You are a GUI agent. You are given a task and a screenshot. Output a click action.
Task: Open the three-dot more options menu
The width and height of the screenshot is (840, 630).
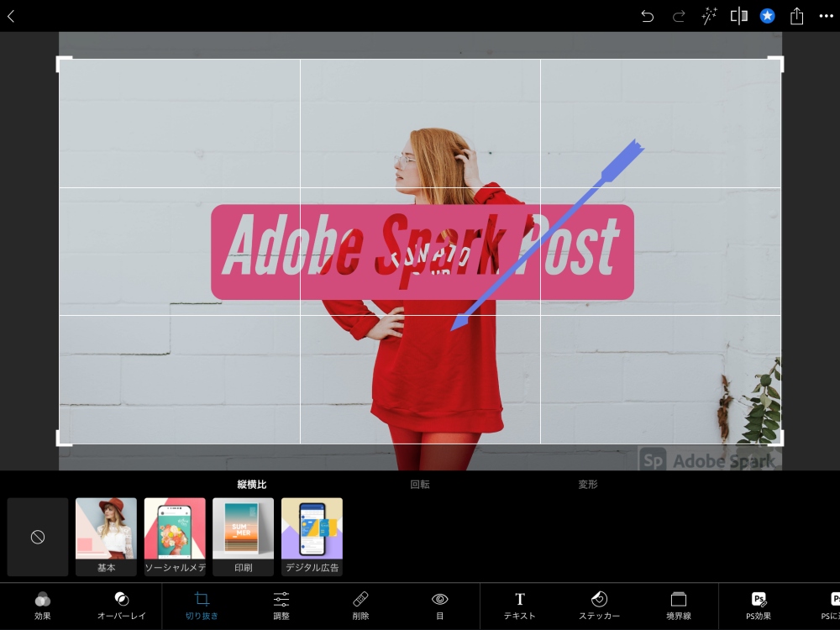tap(826, 16)
